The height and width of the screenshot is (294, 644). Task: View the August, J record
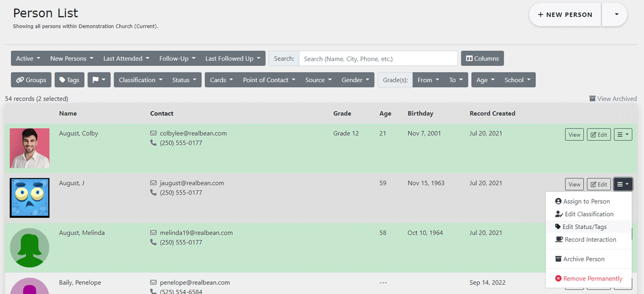(574, 184)
